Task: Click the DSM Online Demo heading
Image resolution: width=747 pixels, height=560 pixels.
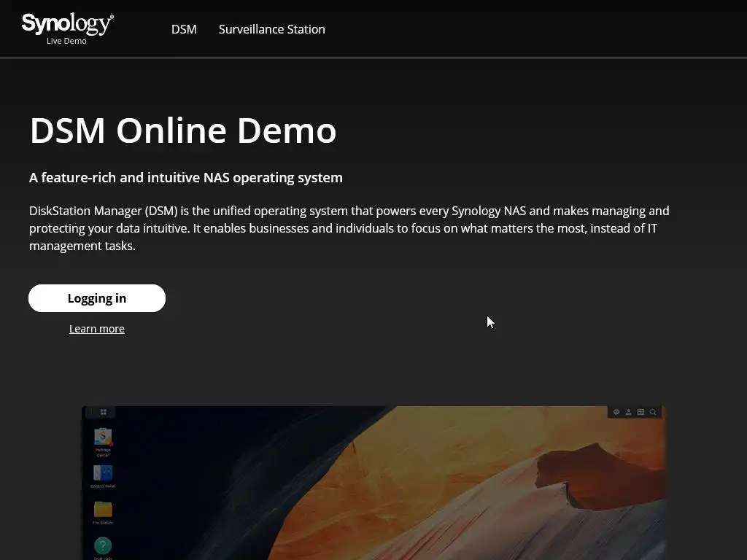Action: [x=183, y=130]
